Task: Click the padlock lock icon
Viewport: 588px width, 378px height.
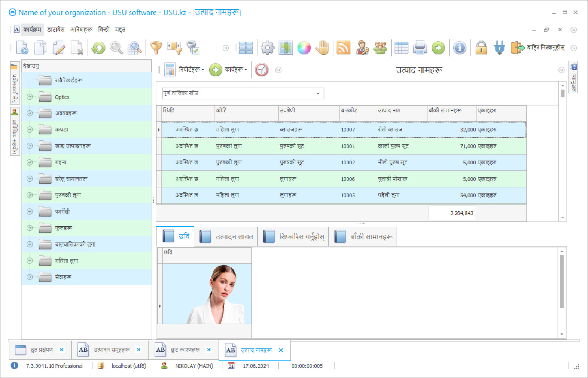Action: click(481, 48)
